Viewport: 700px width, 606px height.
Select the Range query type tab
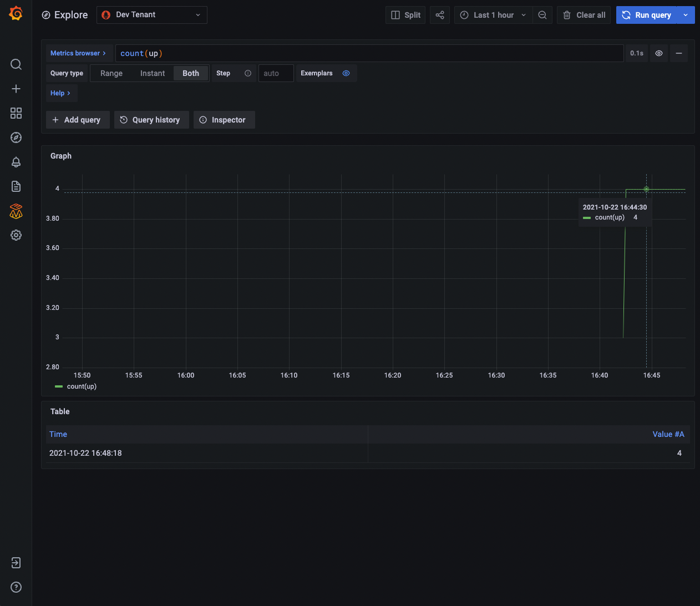pos(111,73)
